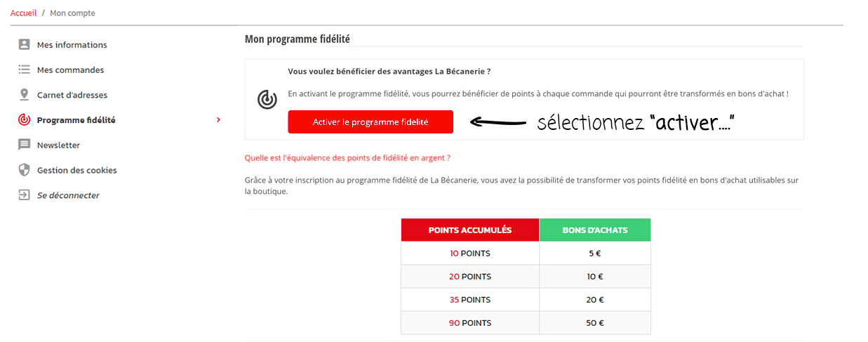Image resolution: width=868 pixels, height=342 pixels.
Task: Click the logout arrow icon in sidebar
Action: (25, 195)
